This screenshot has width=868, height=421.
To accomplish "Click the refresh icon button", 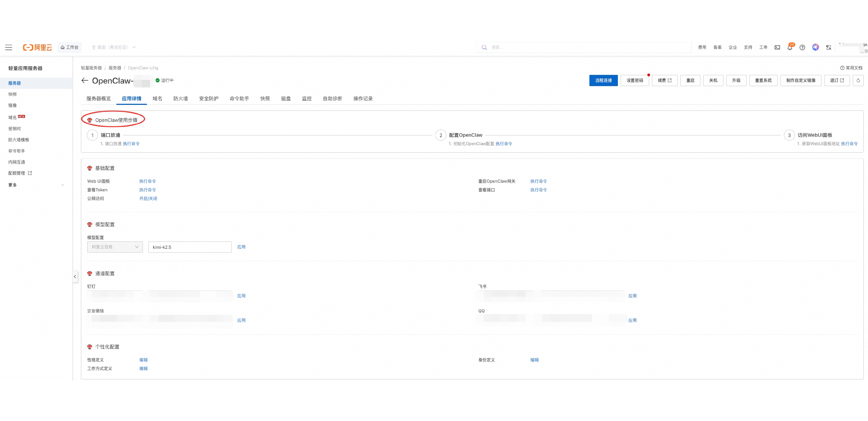I will tap(858, 81).
